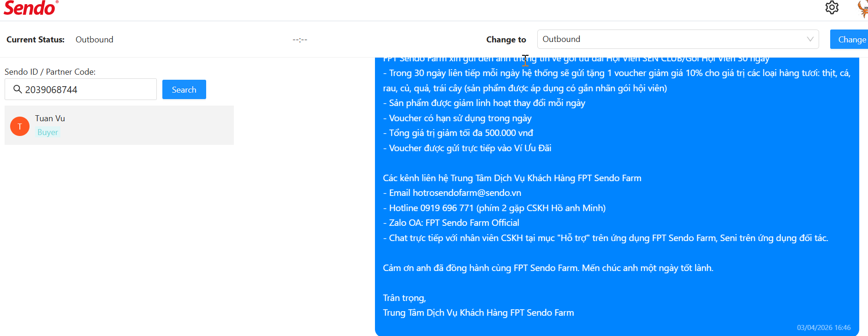Click the Buyer tag under Tuan Vu

[48, 132]
